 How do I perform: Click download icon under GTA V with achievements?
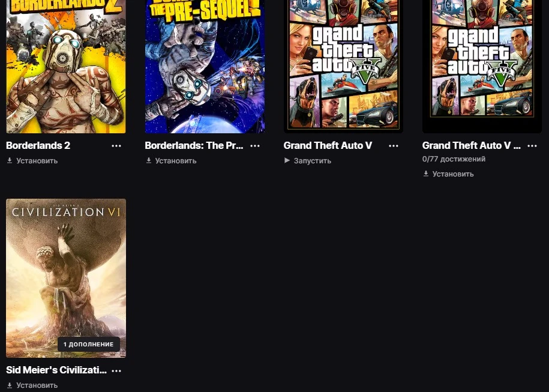click(426, 173)
